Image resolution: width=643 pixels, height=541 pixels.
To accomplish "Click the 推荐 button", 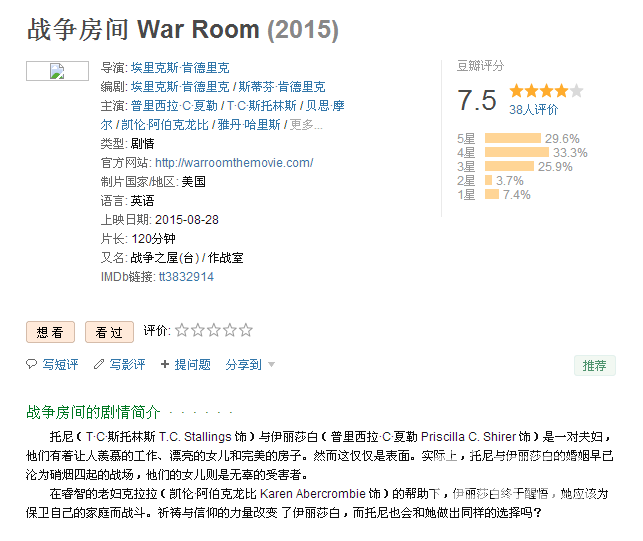I will [x=595, y=365].
